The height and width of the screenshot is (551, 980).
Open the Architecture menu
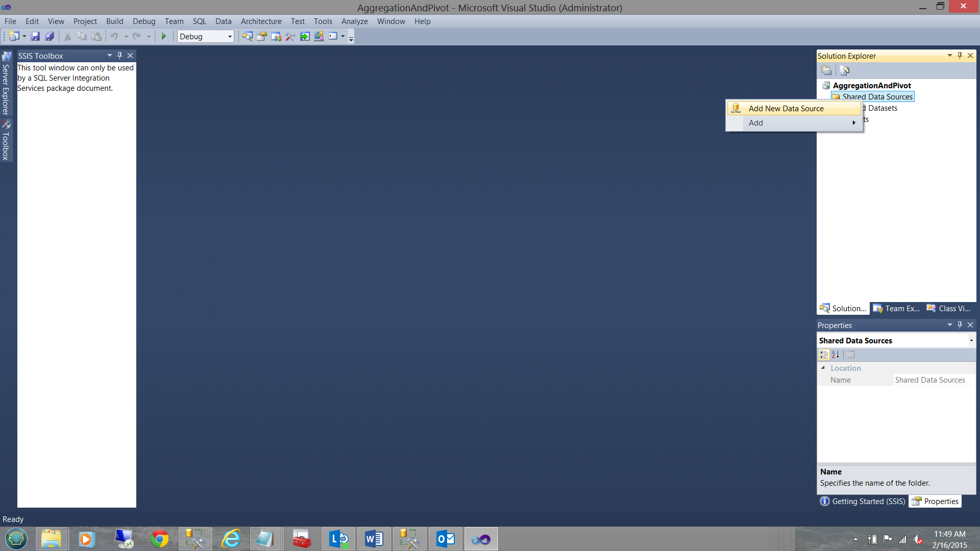[x=261, y=21]
